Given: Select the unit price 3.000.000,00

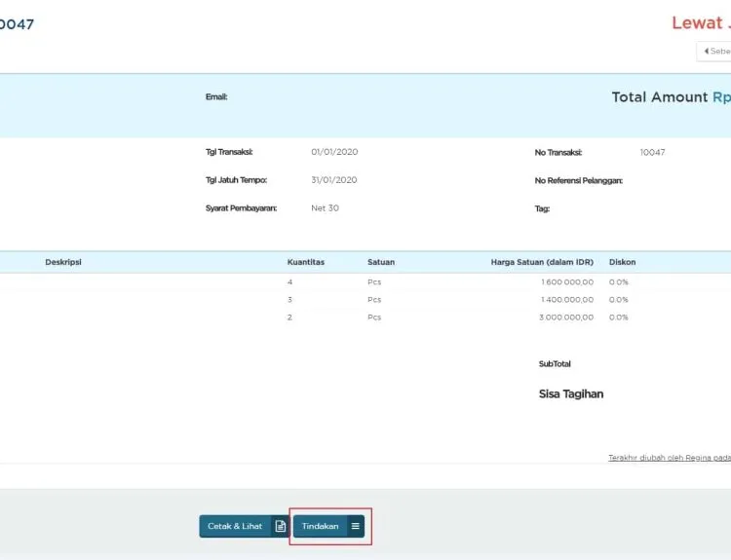Looking at the screenshot, I should pyautogui.click(x=566, y=317).
